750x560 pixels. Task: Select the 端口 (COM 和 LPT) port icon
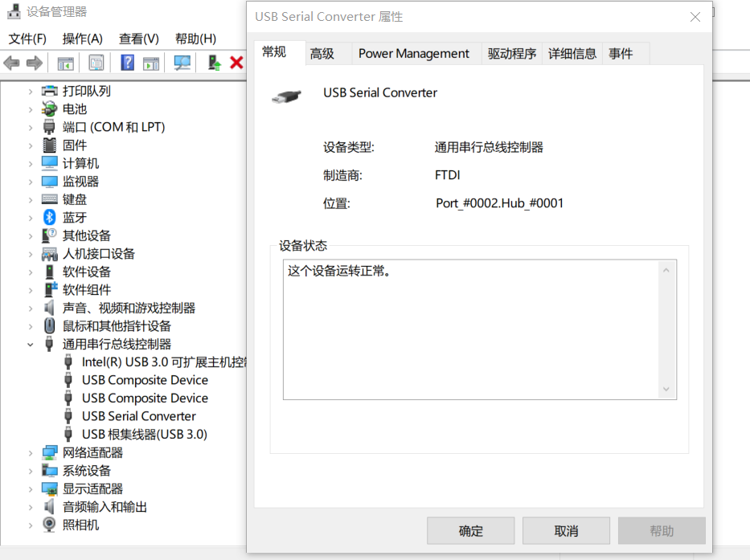coord(49,127)
